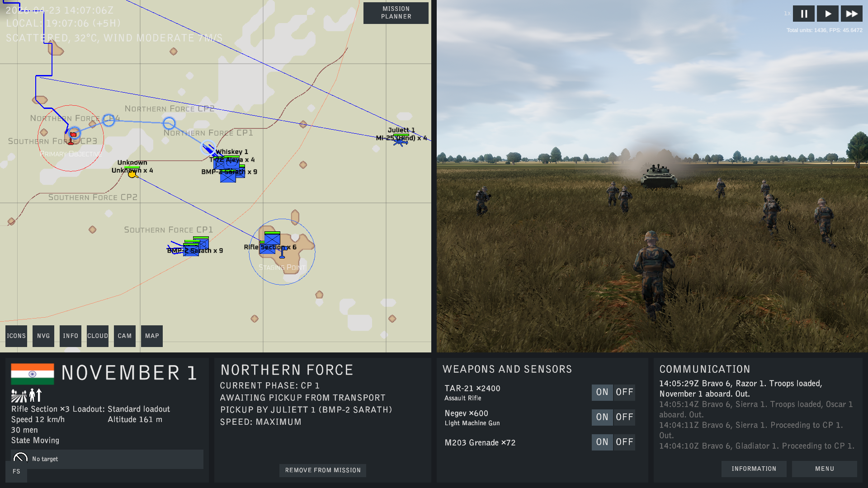Screen dimensions: 868x488
Task: Turn M203 Grenade OFF
Action: [x=624, y=442]
